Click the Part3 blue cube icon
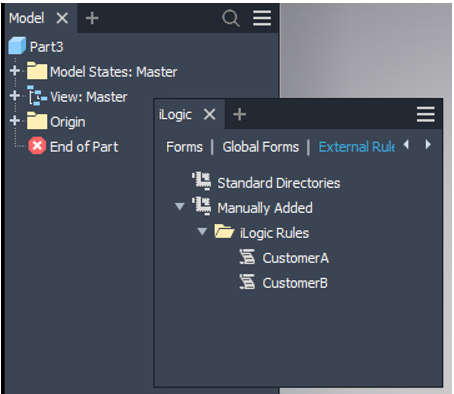Image resolution: width=454 pixels, height=394 pixels. tap(17, 46)
